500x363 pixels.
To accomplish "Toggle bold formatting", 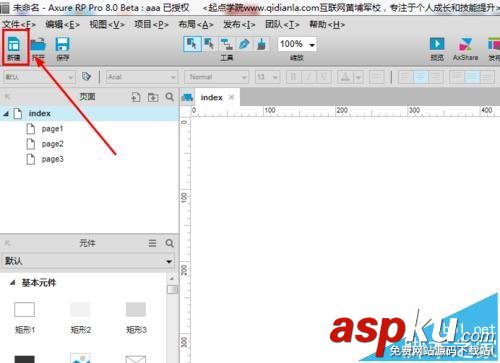I will [293, 77].
